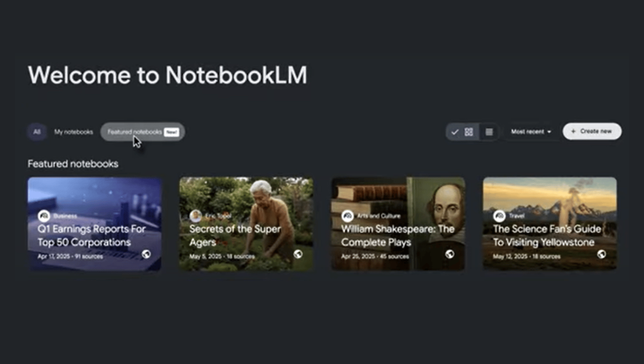Click the "Business" category label

[65, 216]
